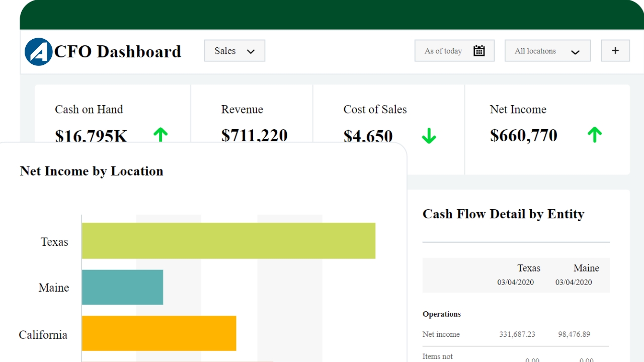Screen dimensions: 644x362
Task: Expand the All locations dropdown
Action: click(547, 51)
